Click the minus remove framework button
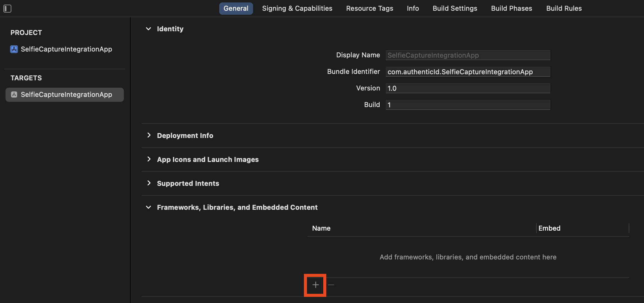 click(331, 285)
